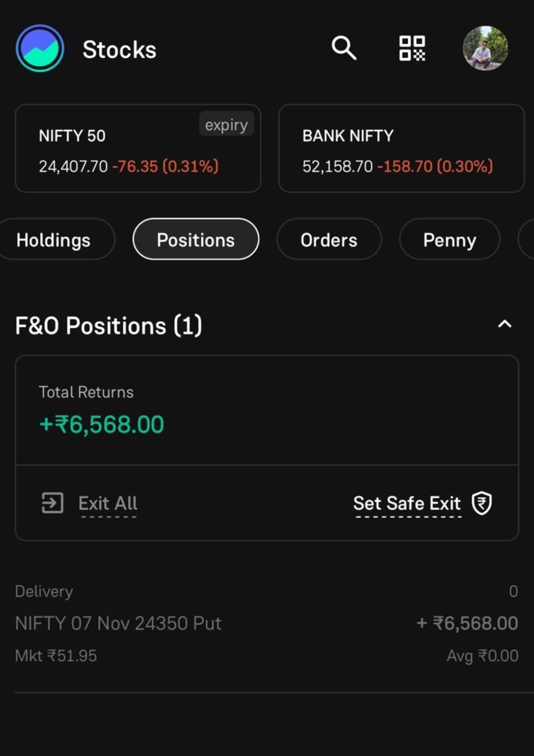Image resolution: width=534 pixels, height=756 pixels.
Task: Open the NIFTY 50 index card
Action: pos(138,149)
